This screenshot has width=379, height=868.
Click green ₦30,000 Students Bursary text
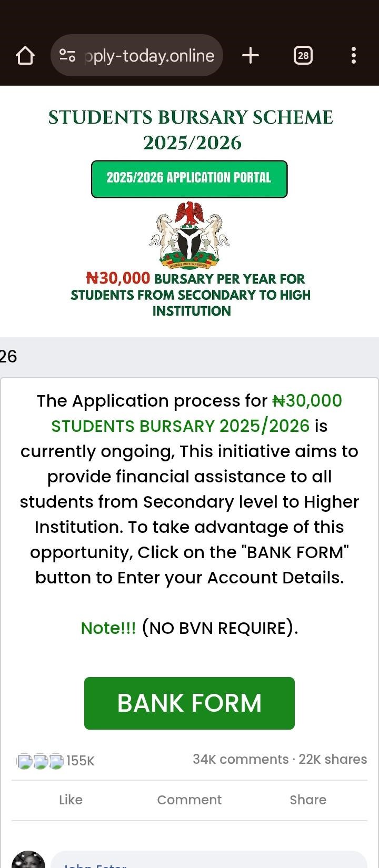click(x=180, y=426)
